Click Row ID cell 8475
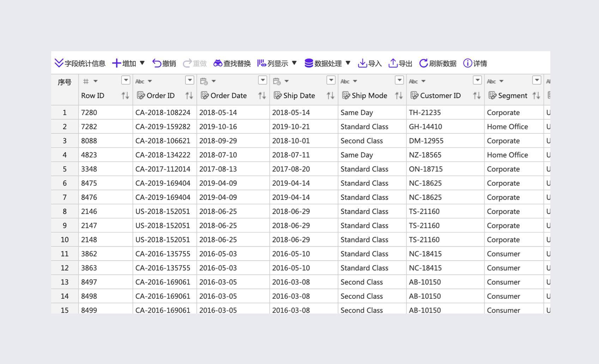This screenshot has height=364, width=599. (x=106, y=183)
